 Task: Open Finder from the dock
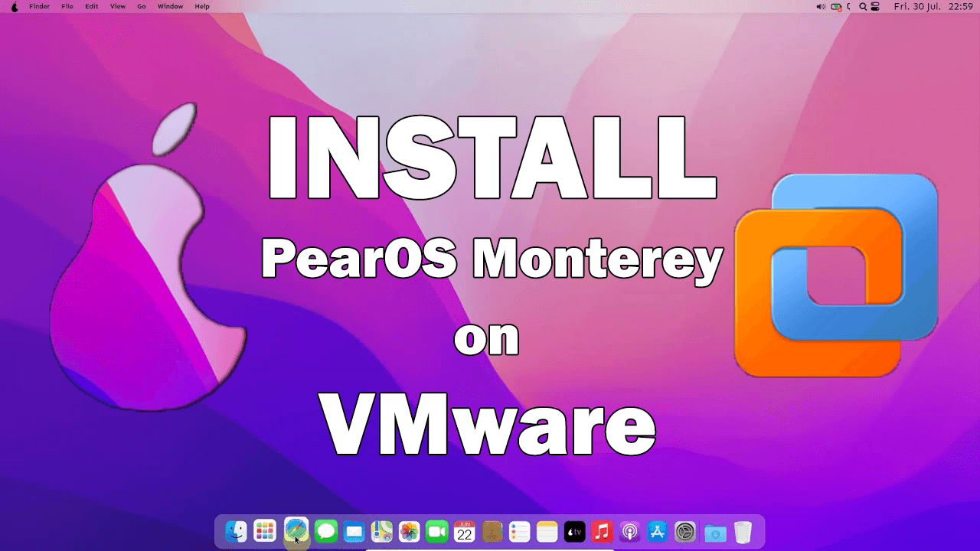tap(236, 531)
